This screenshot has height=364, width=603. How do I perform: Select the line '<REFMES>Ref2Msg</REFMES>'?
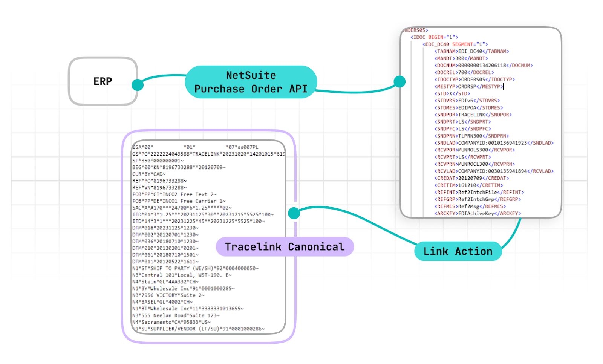pyautogui.click(x=470, y=206)
